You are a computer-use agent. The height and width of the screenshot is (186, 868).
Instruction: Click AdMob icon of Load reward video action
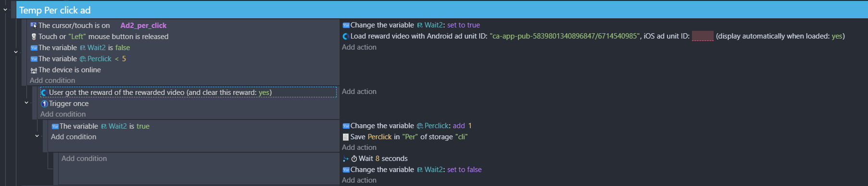click(x=346, y=36)
